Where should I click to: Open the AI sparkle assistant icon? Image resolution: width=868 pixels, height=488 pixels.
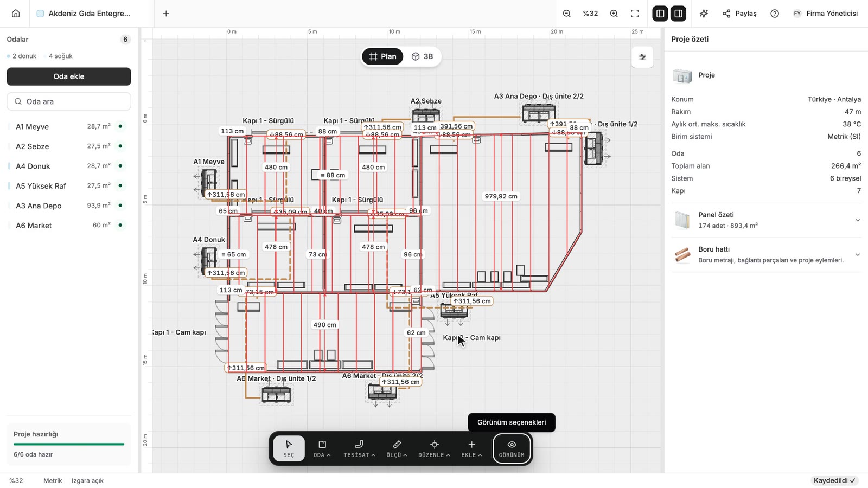point(704,14)
